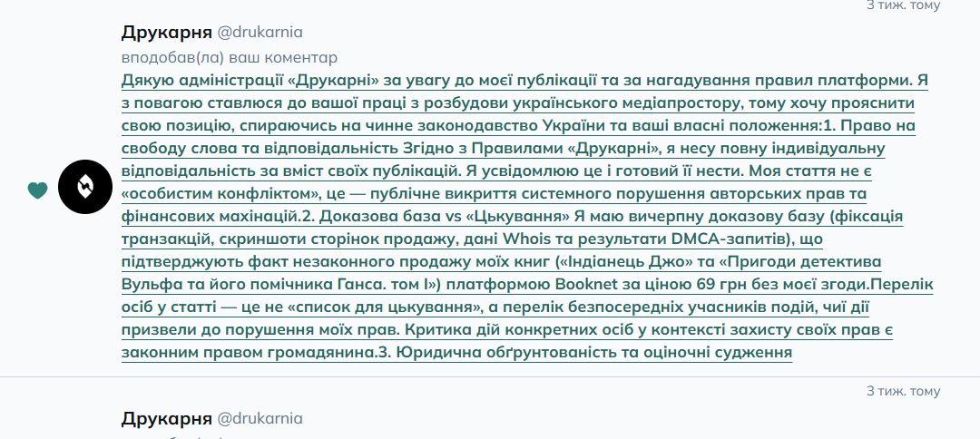Click the bottom @drukarnia handle
Screen dimensions: 980x439
(260, 418)
